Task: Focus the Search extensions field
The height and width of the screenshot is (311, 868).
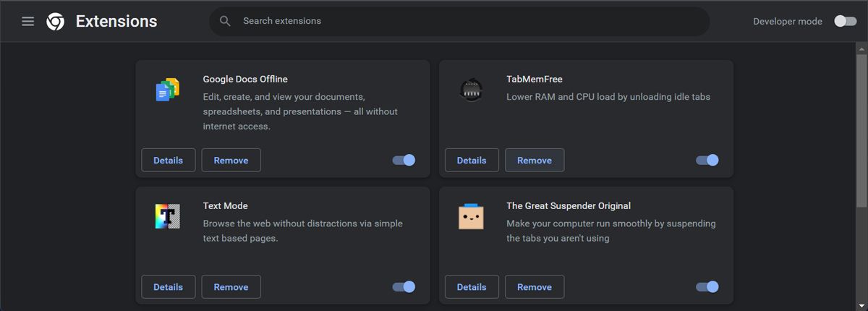Action: coord(463,22)
